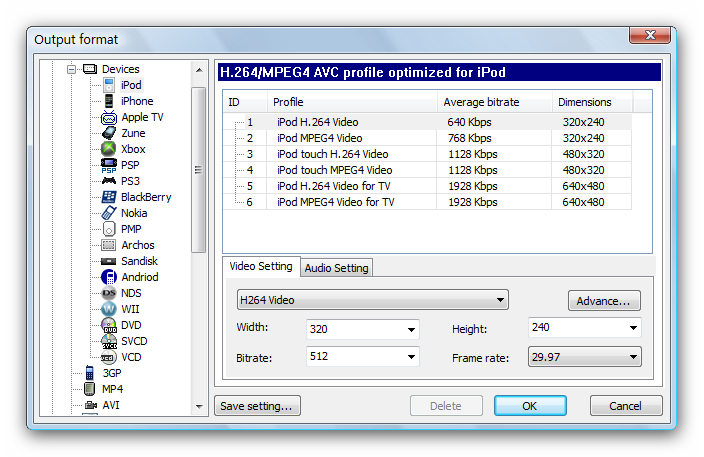Choose the PSP icon
The width and height of the screenshot is (704, 457).
109,165
